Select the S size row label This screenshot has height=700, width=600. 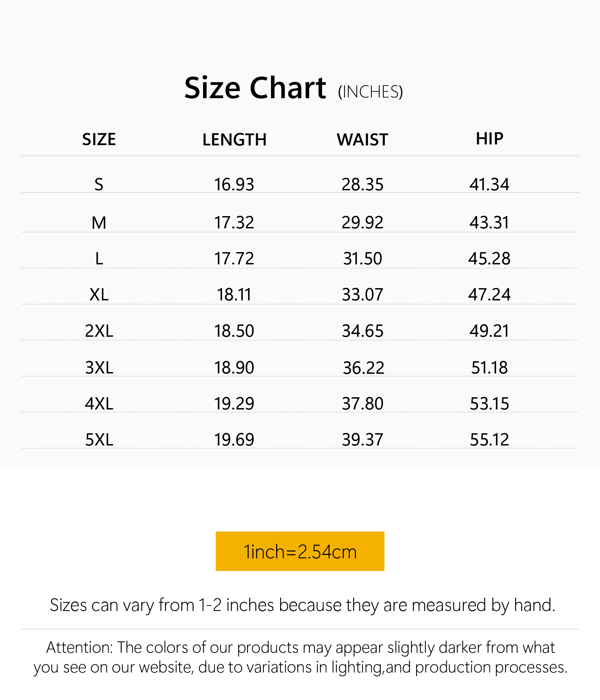[99, 185]
